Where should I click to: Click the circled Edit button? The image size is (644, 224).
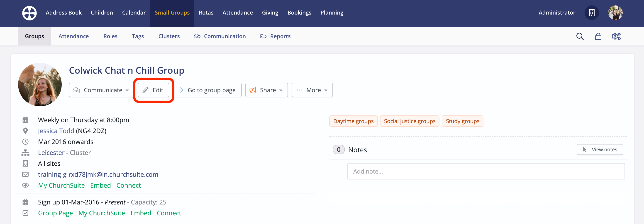tap(153, 90)
